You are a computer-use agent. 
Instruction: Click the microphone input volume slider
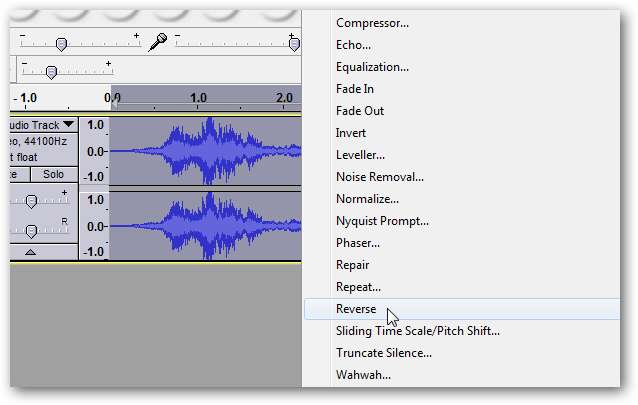click(x=293, y=44)
